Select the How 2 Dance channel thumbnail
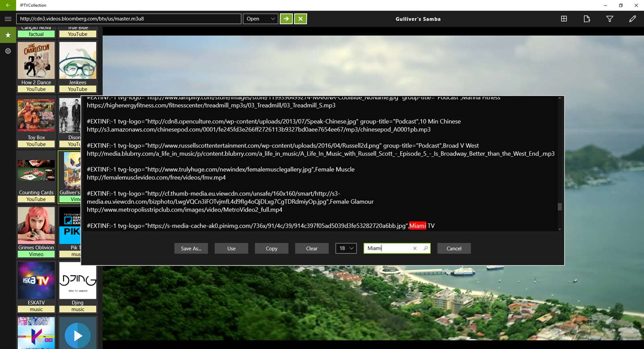The height and width of the screenshot is (349, 644). click(x=36, y=60)
